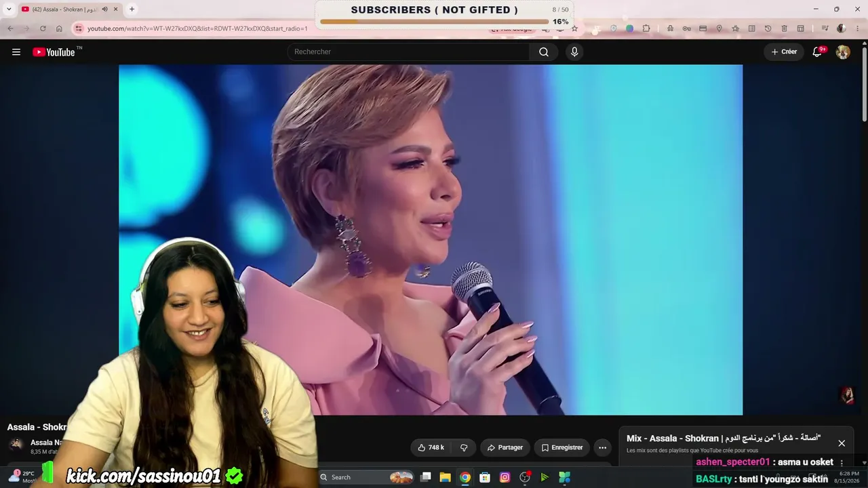This screenshot has height=488, width=868.
Task: Open the reading list icon
Action: pyautogui.click(x=751, y=28)
